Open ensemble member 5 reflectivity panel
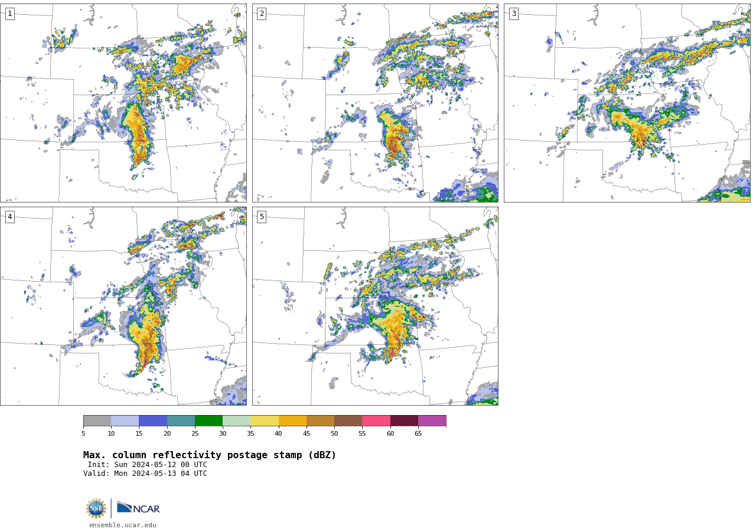Image resolution: width=756 pixels, height=532 pixels. pos(375,306)
